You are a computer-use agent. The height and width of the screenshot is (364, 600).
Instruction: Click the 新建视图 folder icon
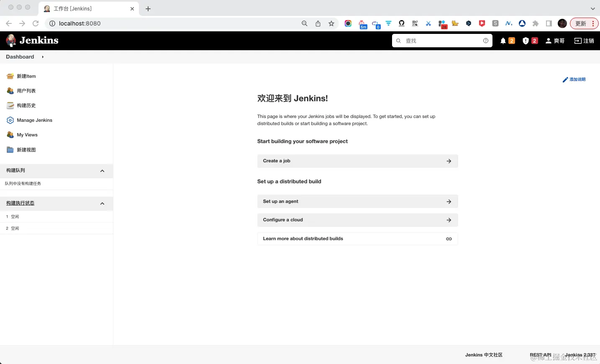[x=10, y=150]
